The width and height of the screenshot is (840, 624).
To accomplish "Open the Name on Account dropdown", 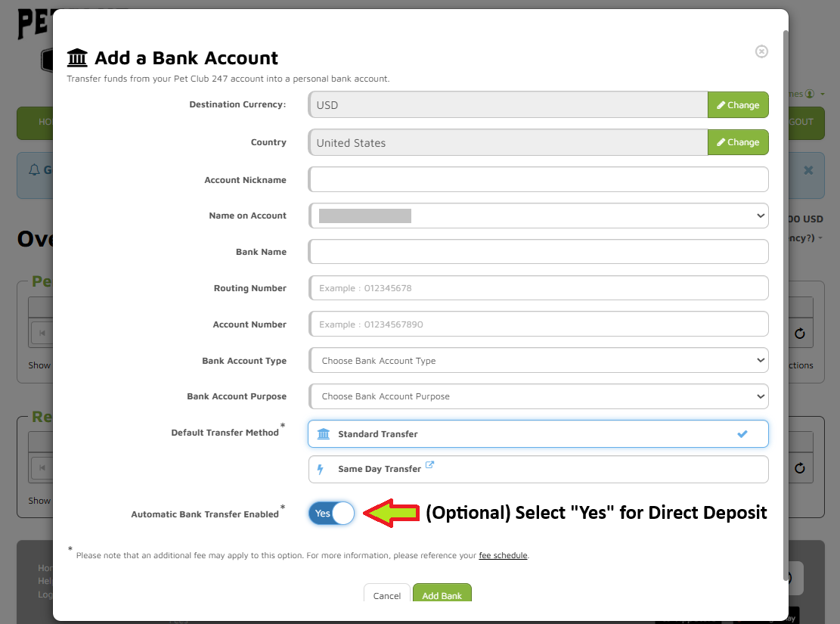I will tap(538, 216).
